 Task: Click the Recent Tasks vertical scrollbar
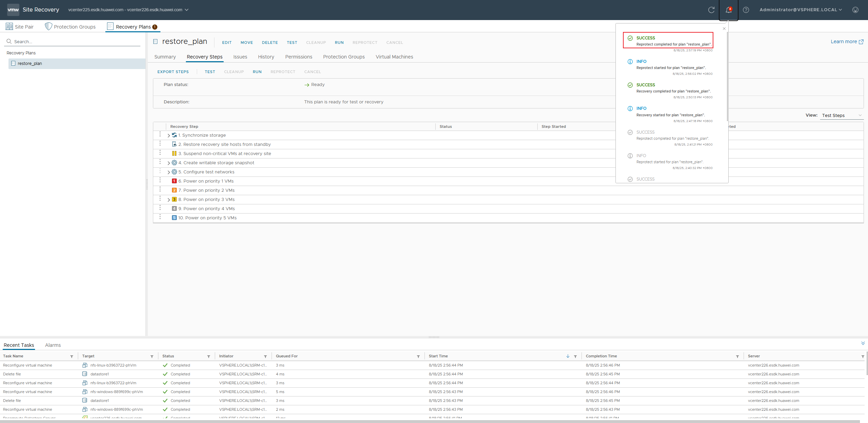pyautogui.click(x=866, y=363)
